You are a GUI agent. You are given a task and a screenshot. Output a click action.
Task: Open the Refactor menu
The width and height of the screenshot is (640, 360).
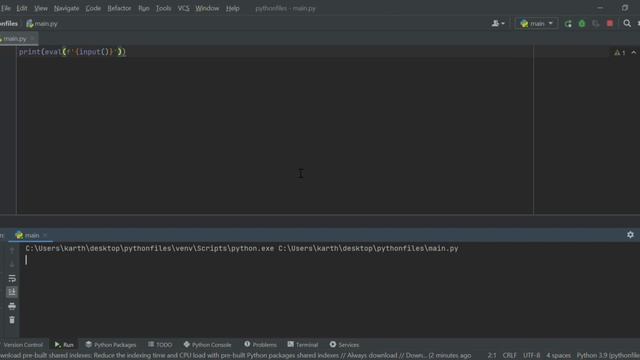click(119, 8)
